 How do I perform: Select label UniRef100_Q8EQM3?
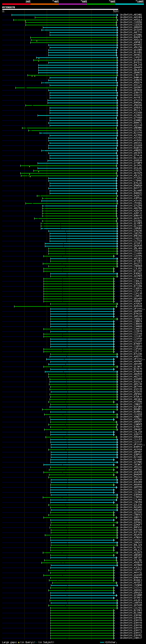click(x=131, y=555)
